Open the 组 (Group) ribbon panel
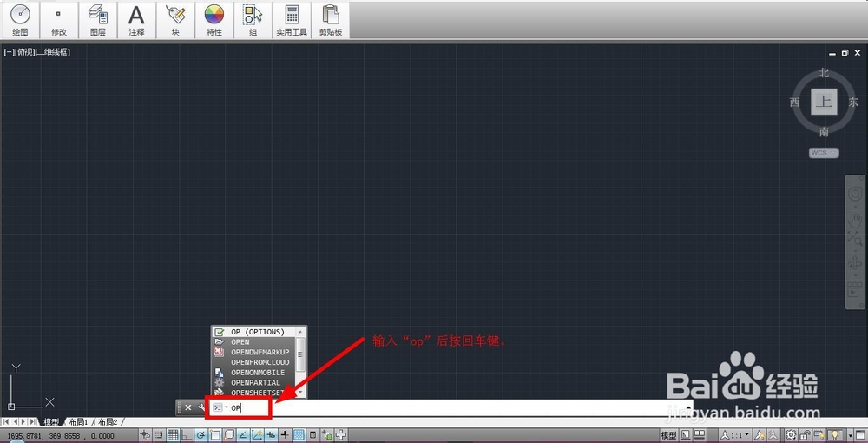Screen dimensions: 868x443 [x=253, y=19]
